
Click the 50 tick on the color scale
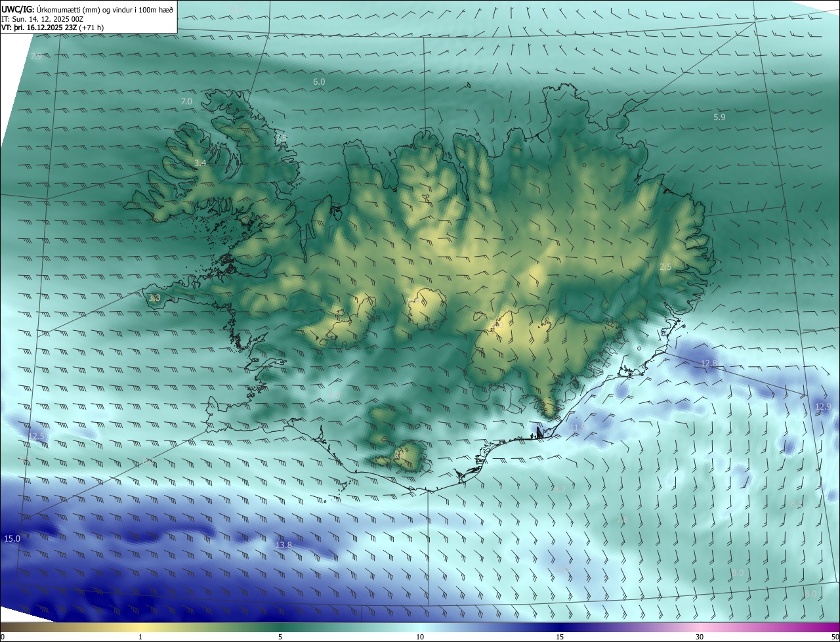(x=835, y=637)
